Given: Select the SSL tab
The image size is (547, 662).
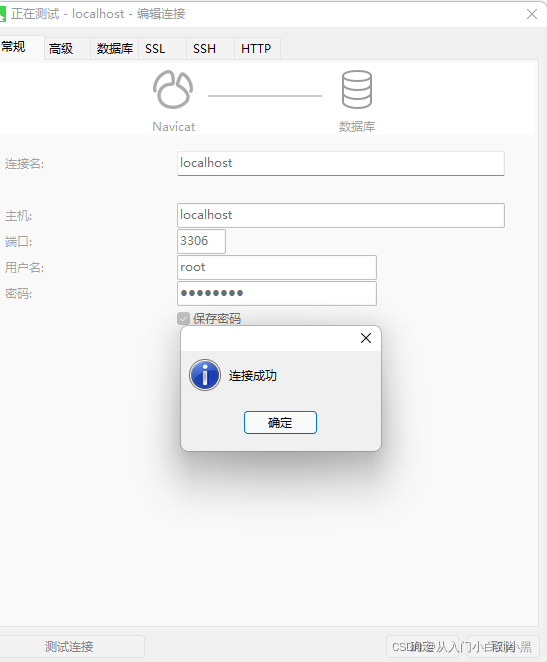Looking at the screenshot, I should pyautogui.click(x=155, y=49).
